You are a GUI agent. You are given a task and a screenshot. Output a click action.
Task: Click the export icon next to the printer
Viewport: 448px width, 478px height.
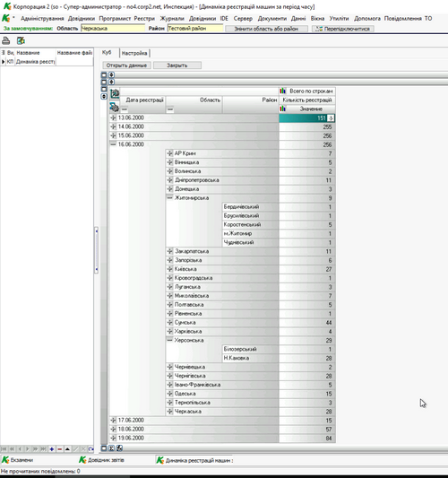pos(21,40)
